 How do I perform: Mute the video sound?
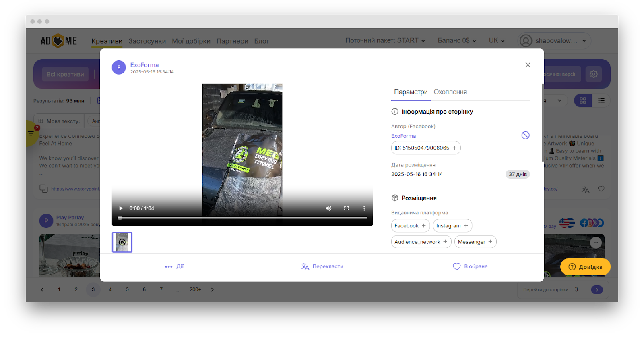point(328,208)
